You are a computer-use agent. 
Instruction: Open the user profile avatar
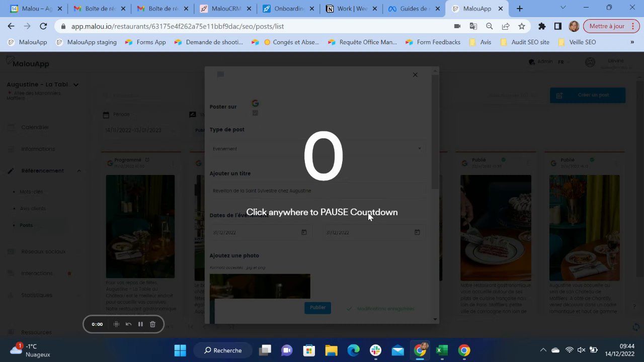point(591,62)
